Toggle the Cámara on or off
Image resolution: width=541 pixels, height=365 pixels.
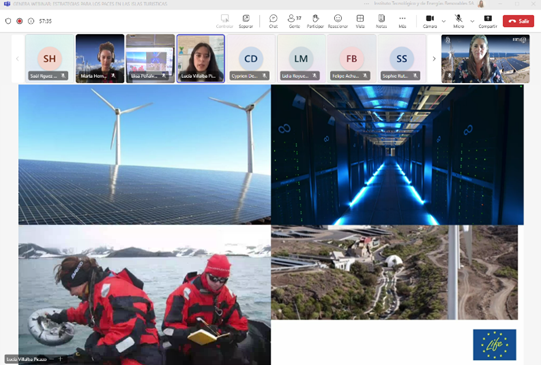(430, 21)
